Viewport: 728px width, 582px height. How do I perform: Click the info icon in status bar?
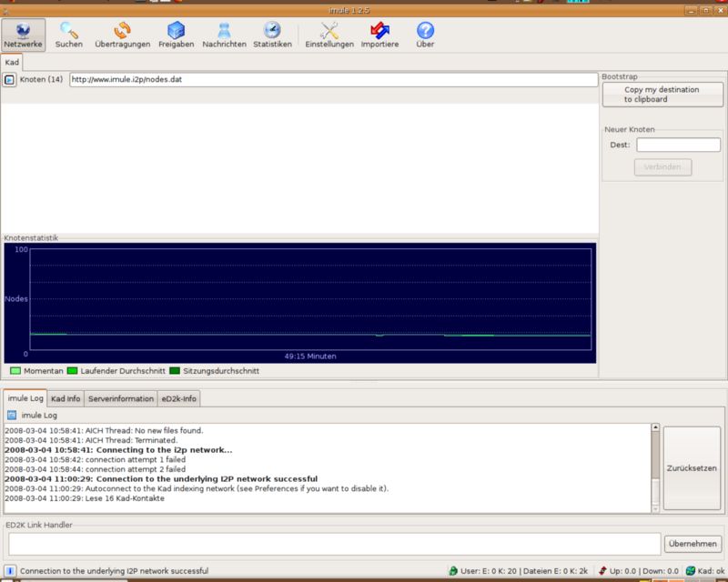10,571
